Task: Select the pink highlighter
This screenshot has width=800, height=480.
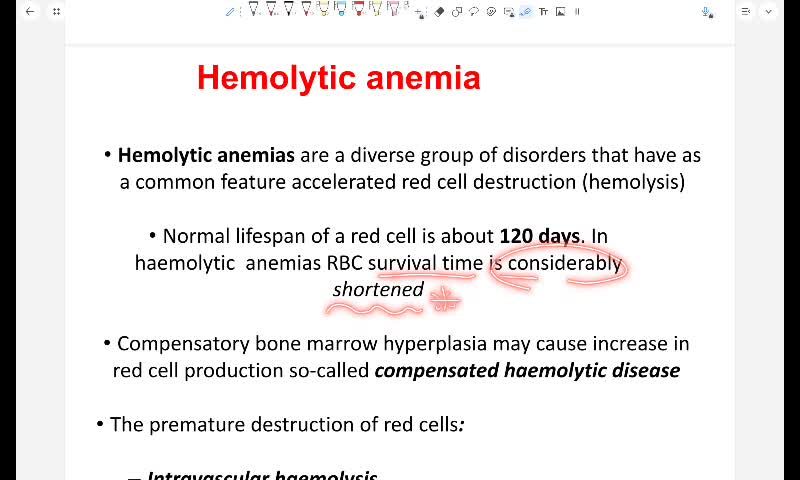Action: click(x=393, y=9)
